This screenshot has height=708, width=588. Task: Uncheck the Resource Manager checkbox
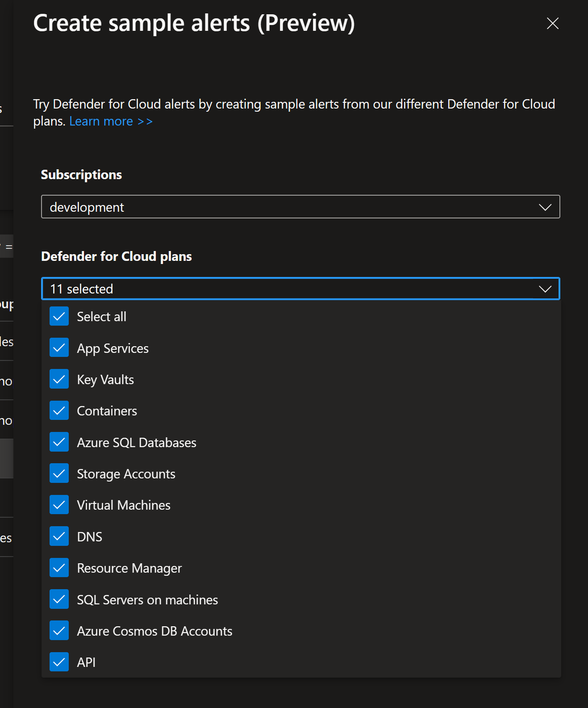[59, 568]
